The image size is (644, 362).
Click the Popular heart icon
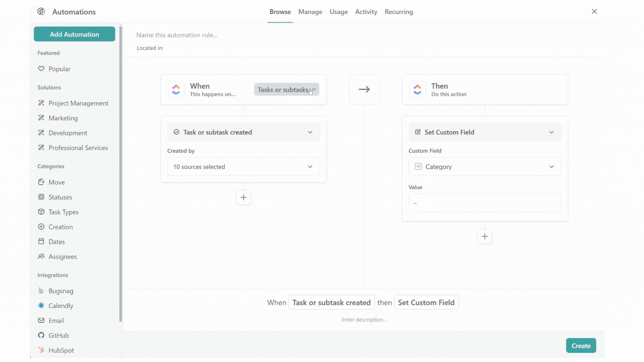(41, 69)
